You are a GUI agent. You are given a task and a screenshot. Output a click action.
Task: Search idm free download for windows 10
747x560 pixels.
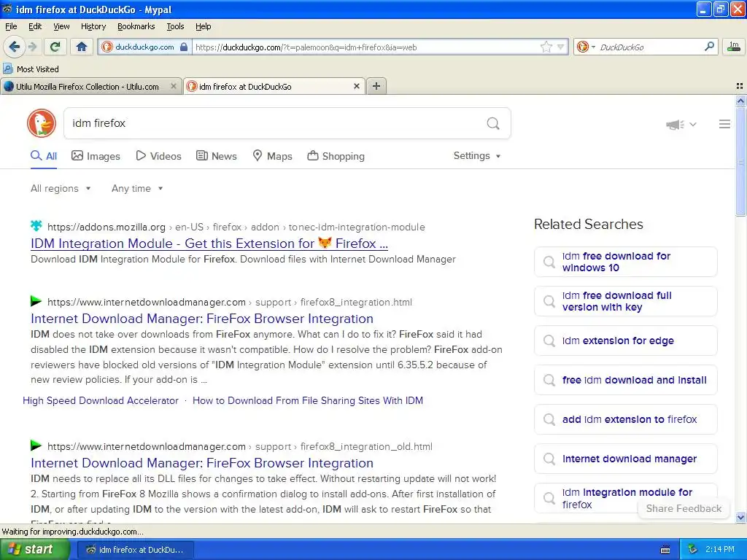point(625,262)
